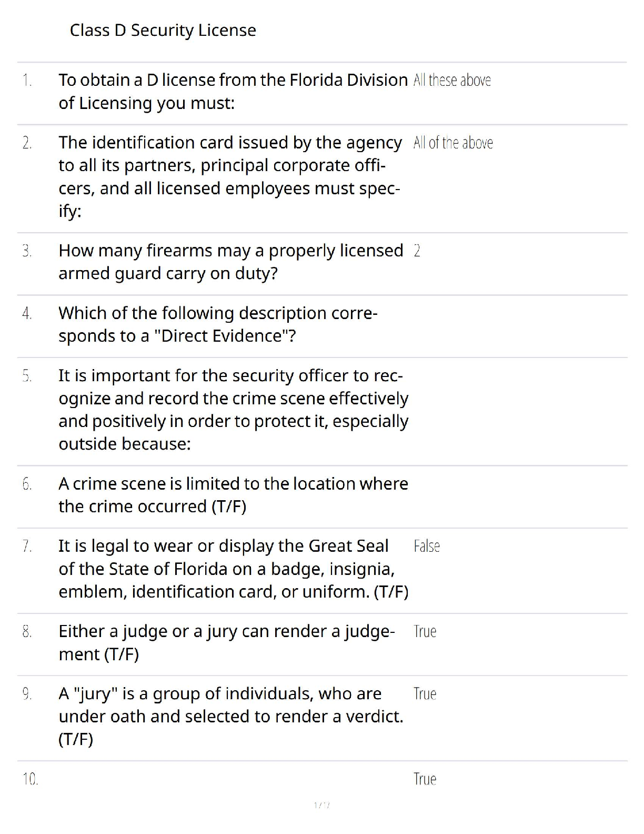Select answer "2" for the firearms question

pos(417,251)
